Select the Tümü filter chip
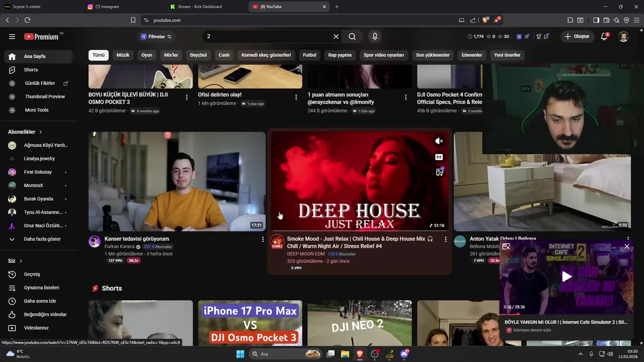Screen dimensions: 644x362 pyautogui.click(x=99, y=55)
